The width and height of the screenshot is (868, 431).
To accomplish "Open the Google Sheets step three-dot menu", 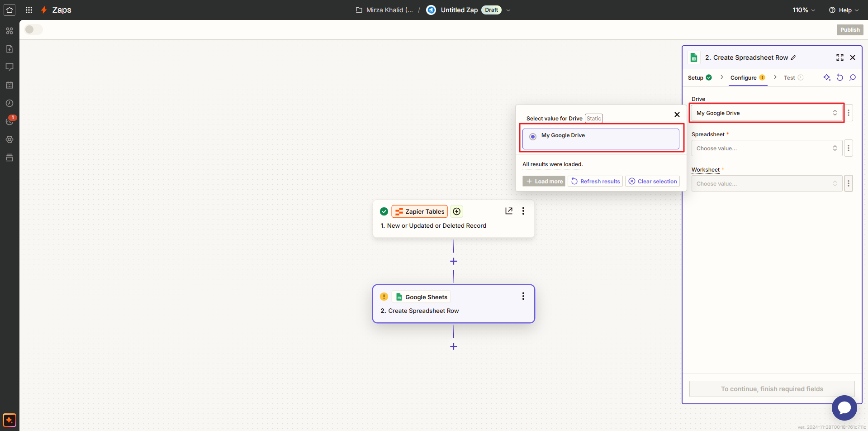I will point(523,296).
